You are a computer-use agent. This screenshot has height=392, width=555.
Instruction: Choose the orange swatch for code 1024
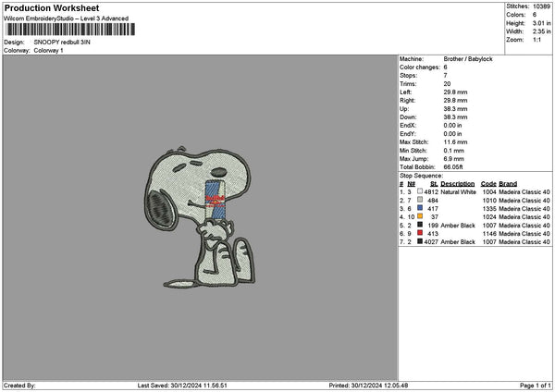tap(420, 216)
